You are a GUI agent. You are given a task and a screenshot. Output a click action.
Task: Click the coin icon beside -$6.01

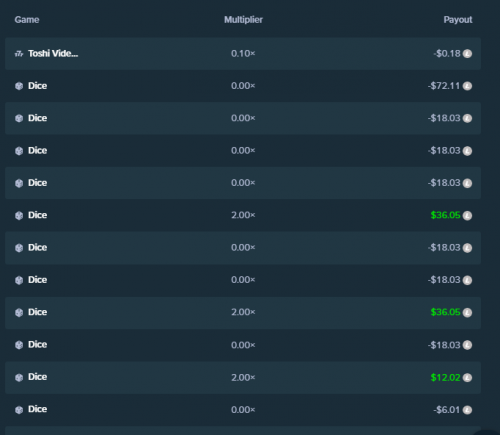467,410
